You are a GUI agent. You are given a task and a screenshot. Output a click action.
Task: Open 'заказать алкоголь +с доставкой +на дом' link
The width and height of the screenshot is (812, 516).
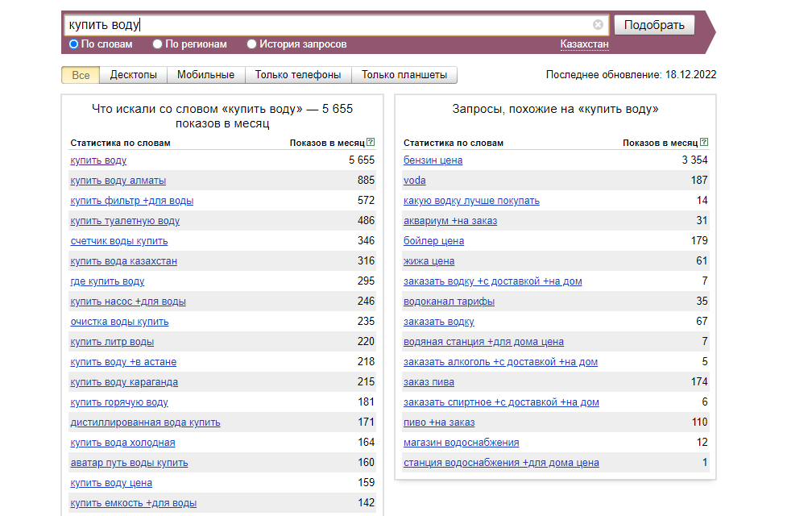(500, 363)
